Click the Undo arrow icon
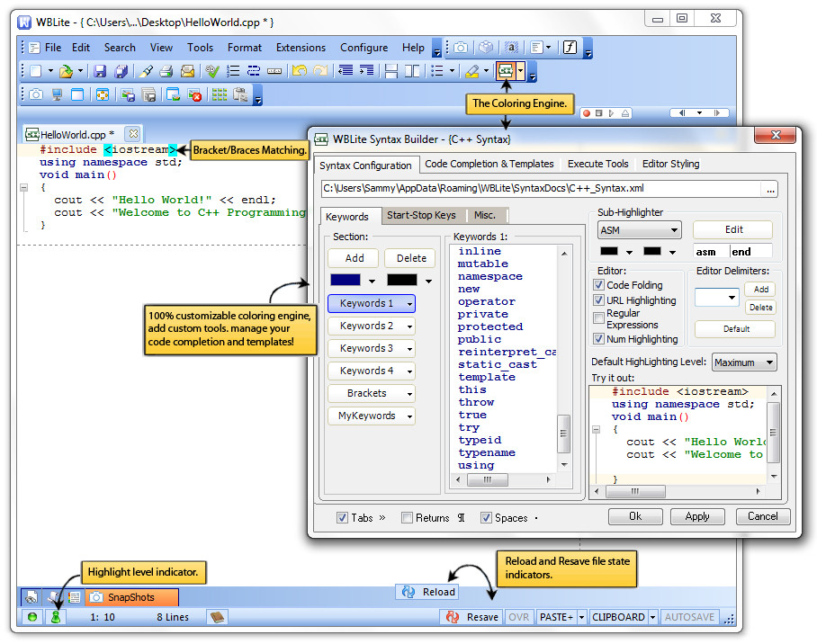817x644 pixels. [299, 71]
